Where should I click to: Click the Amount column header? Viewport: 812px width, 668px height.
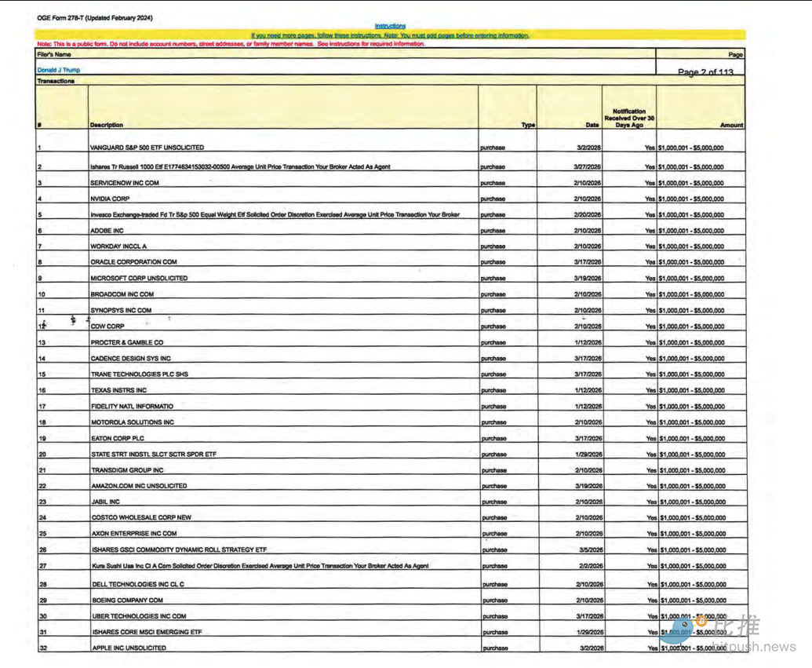tap(731, 125)
